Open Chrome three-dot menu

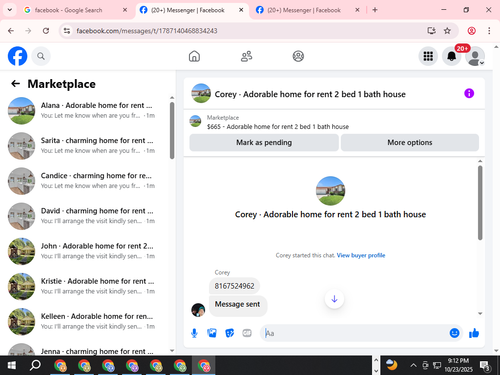489,31
